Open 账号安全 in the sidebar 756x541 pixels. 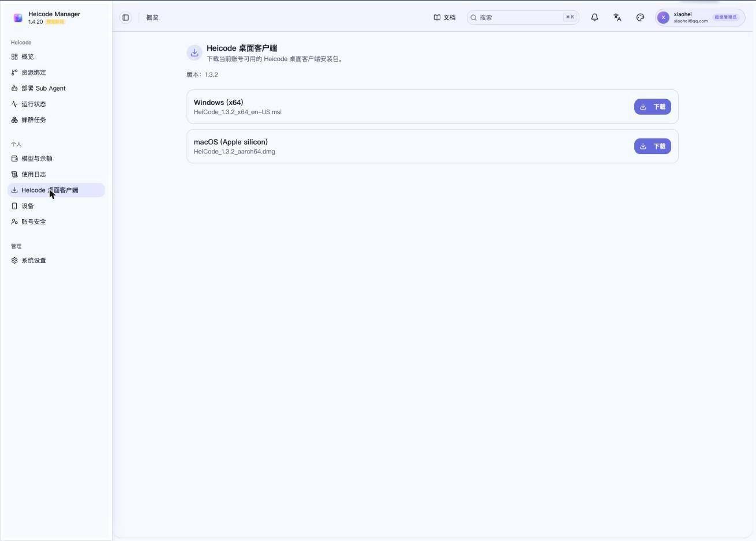point(56,221)
